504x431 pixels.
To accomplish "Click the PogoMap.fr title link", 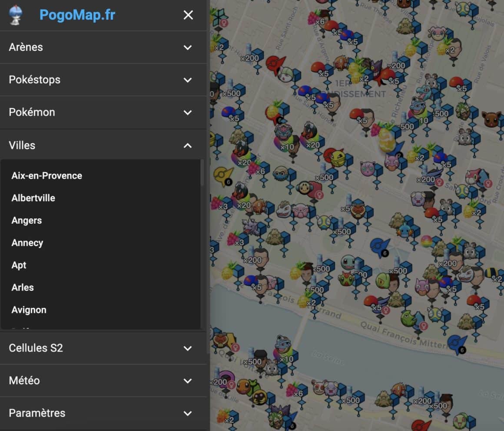I will [77, 15].
